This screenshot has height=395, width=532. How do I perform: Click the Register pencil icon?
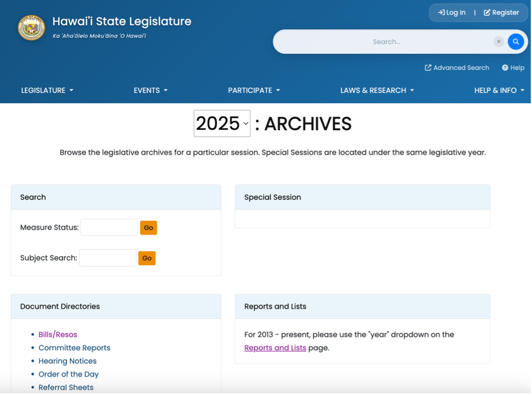[487, 13]
